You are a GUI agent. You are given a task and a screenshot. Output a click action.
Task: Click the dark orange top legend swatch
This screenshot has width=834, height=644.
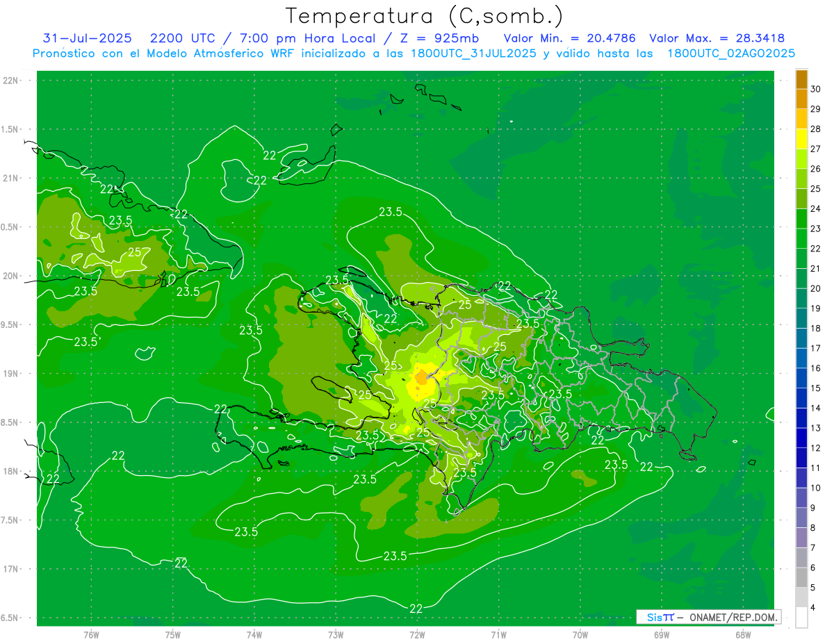(801, 79)
